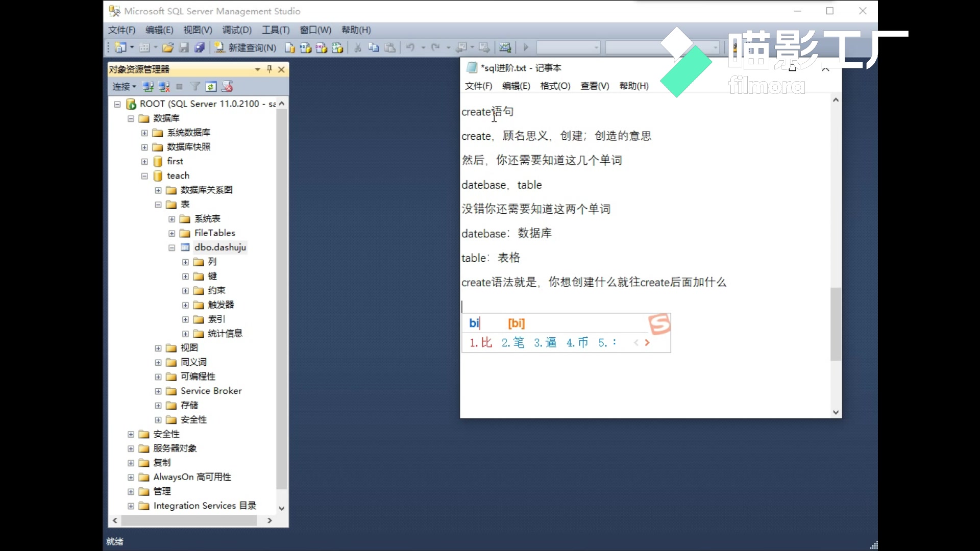Click the Save disk icon

184,47
